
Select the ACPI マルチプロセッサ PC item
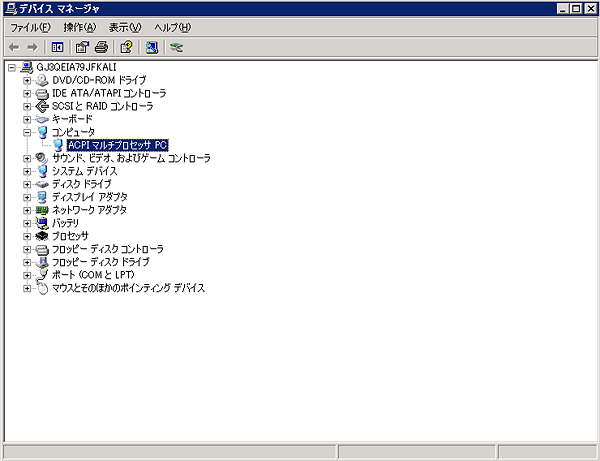click(x=125, y=145)
